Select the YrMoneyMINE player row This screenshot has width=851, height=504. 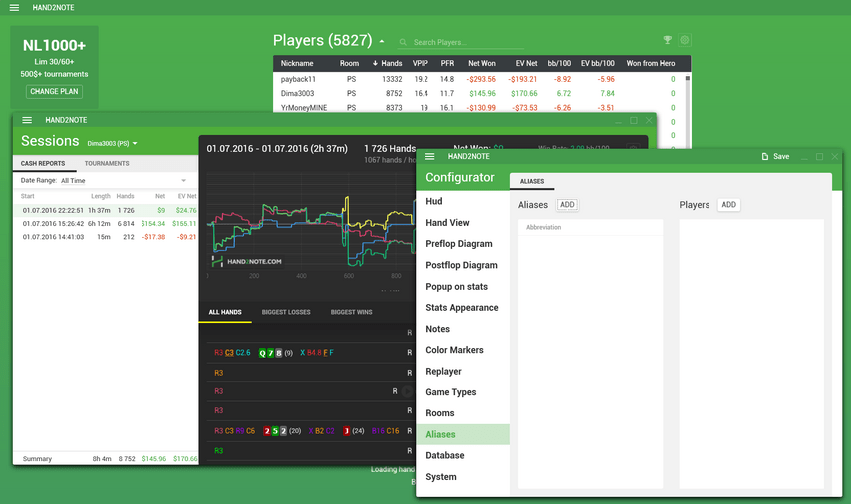point(477,107)
